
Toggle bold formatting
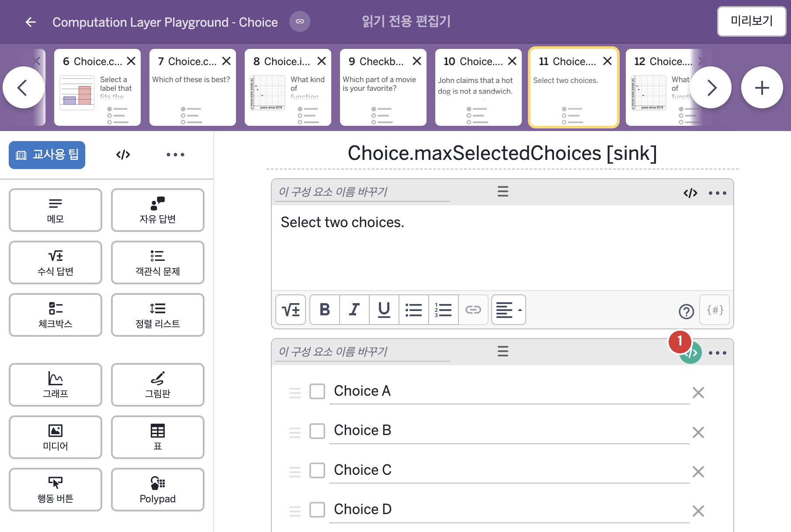[x=325, y=310]
